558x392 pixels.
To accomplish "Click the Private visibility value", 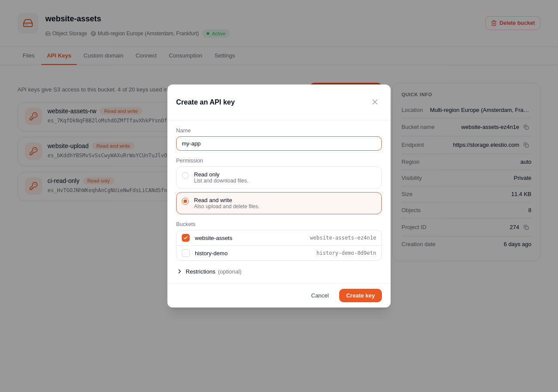I will tap(523, 178).
